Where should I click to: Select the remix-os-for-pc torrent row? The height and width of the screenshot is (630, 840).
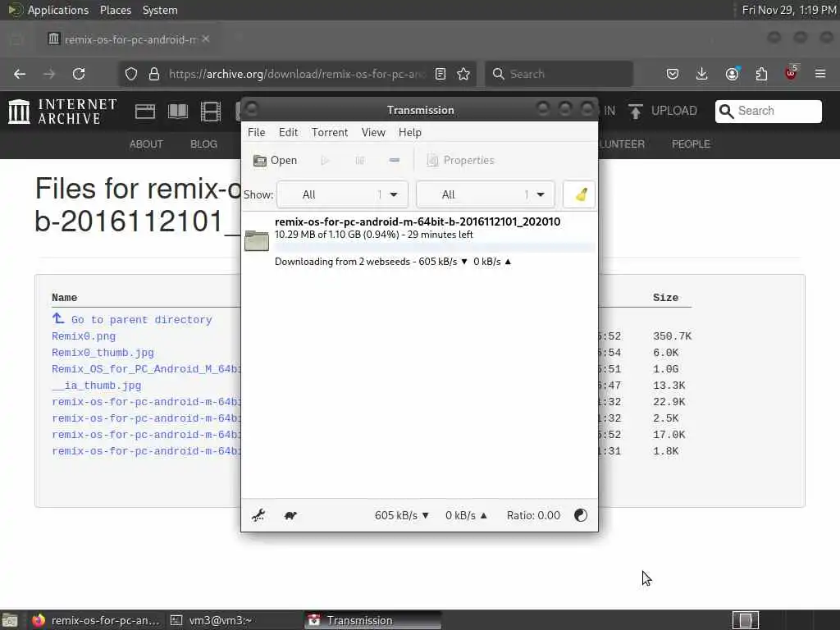coord(419,241)
